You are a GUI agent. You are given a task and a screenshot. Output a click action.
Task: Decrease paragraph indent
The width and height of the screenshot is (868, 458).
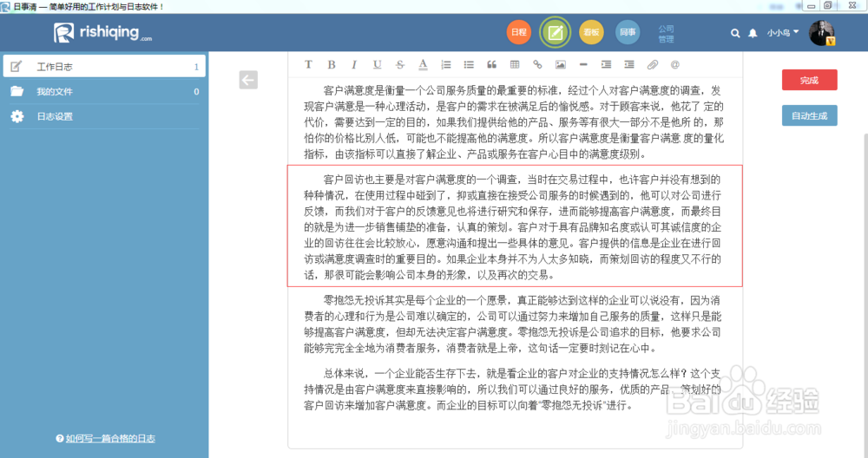(629, 65)
